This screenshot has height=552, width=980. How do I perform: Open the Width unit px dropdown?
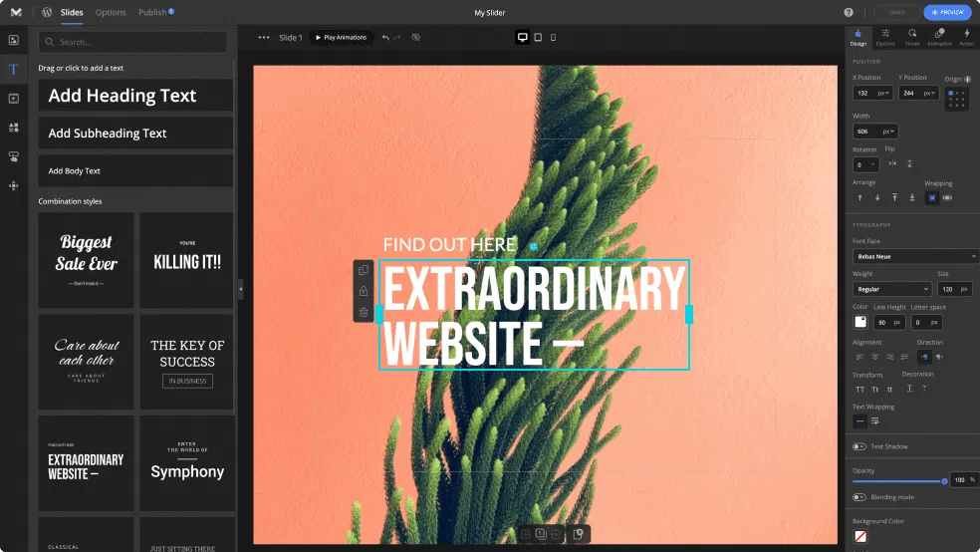click(x=886, y=132)
